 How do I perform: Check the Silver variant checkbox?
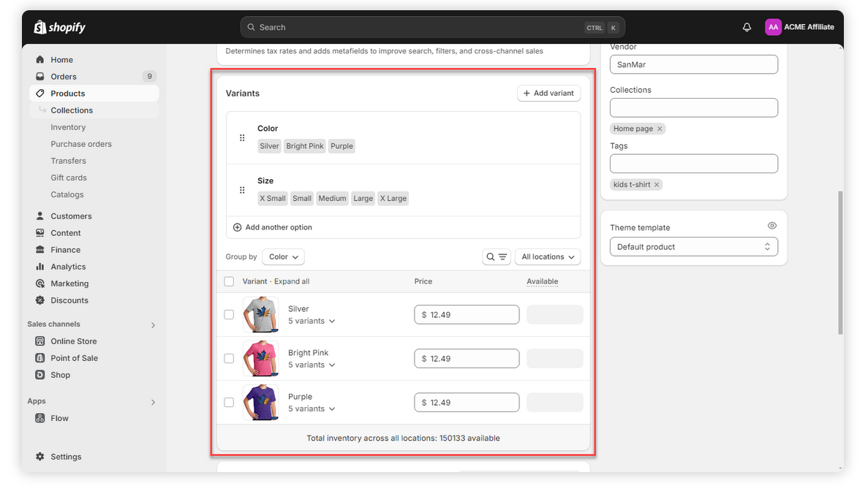coord(229,315)
